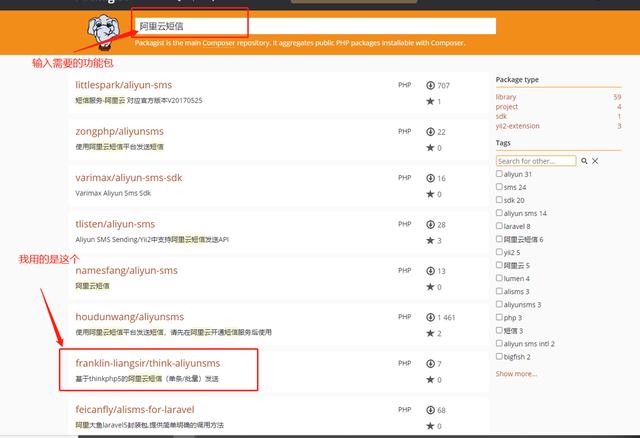Enable the 'laravel 8' tag filter
Screen dimensions: 640x438
(x=500, y=226)
